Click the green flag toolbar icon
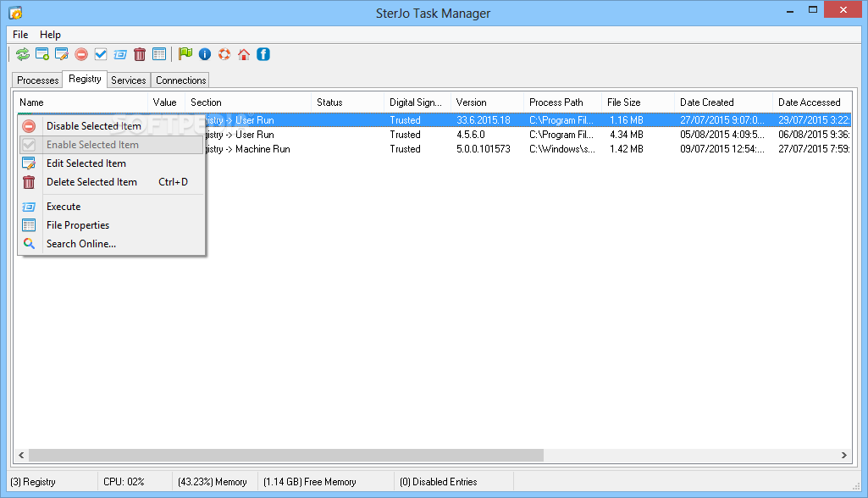The width and height of the screenshot is (868, 498). [185, 53]
